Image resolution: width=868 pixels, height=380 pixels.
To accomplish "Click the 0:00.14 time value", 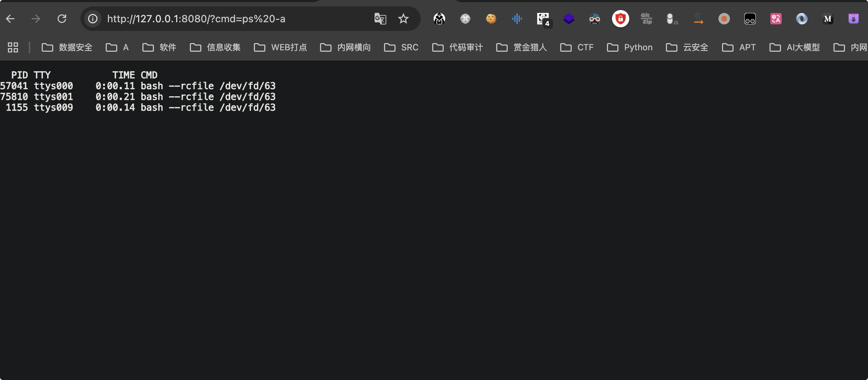I will [x=115, y=107].
